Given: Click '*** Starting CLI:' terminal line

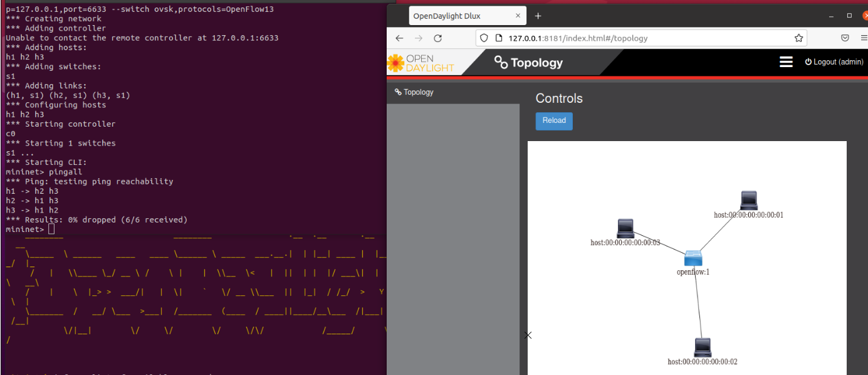Looking at the screenshot, I should click(x=46, y=162).
